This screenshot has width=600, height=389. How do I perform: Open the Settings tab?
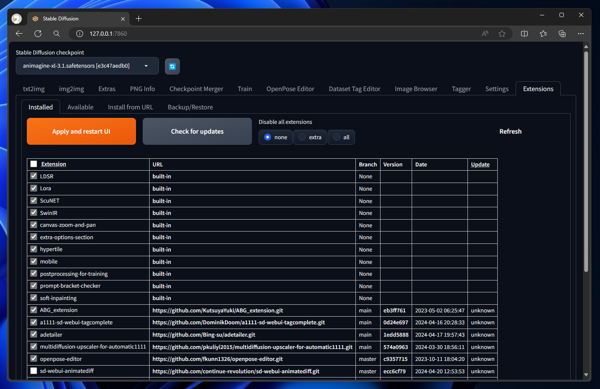click(497, 89)
